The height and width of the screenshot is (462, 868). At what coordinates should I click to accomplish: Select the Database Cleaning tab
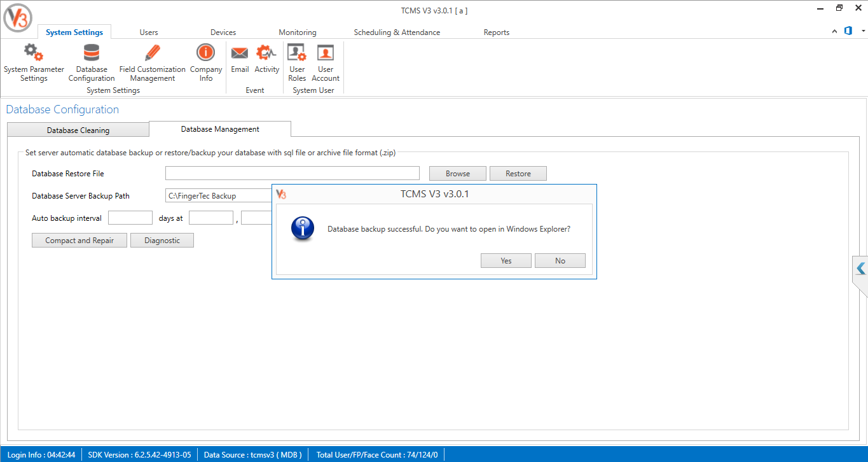pyautogui.click(x=78, y=130)
